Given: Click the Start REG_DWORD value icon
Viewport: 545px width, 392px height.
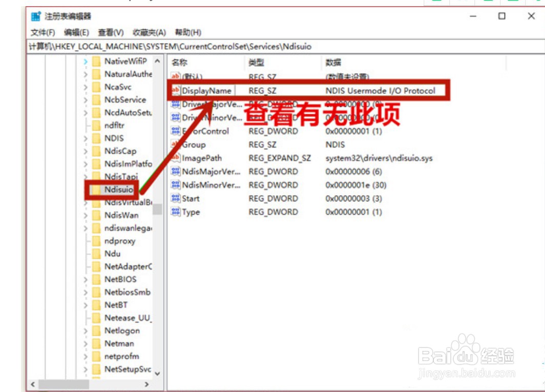Looking at the screenshot, I should click(x=176, y=198).
